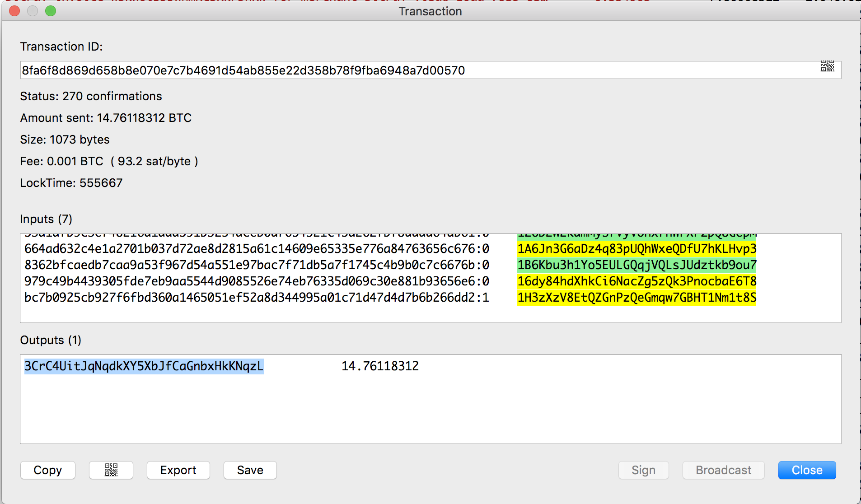Click address 1H3zXzV8EtQZGnPzQeGmqw7GBHT1Nm1t8S
Viewport: 861px width, 504px height.
coord(636,298)
